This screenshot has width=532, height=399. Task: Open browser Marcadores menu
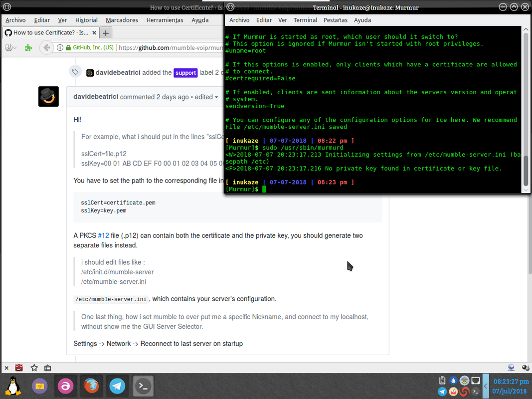[122, 20]
